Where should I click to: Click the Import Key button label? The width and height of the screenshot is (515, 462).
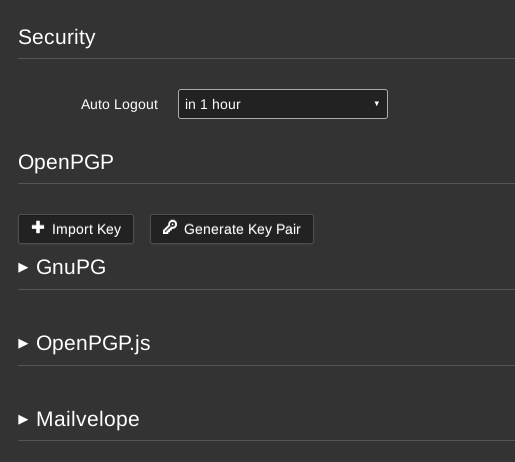coord(86,229)
